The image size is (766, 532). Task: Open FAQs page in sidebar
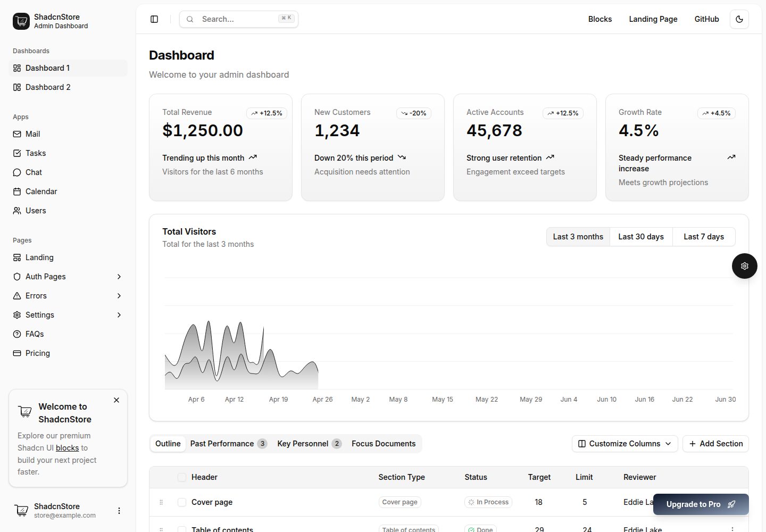coord(68,334)
